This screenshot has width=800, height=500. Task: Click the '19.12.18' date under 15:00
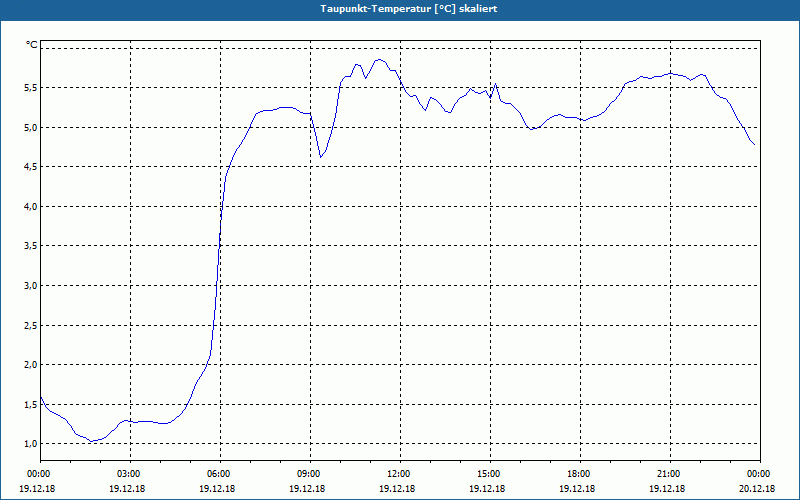pos(487,488)
